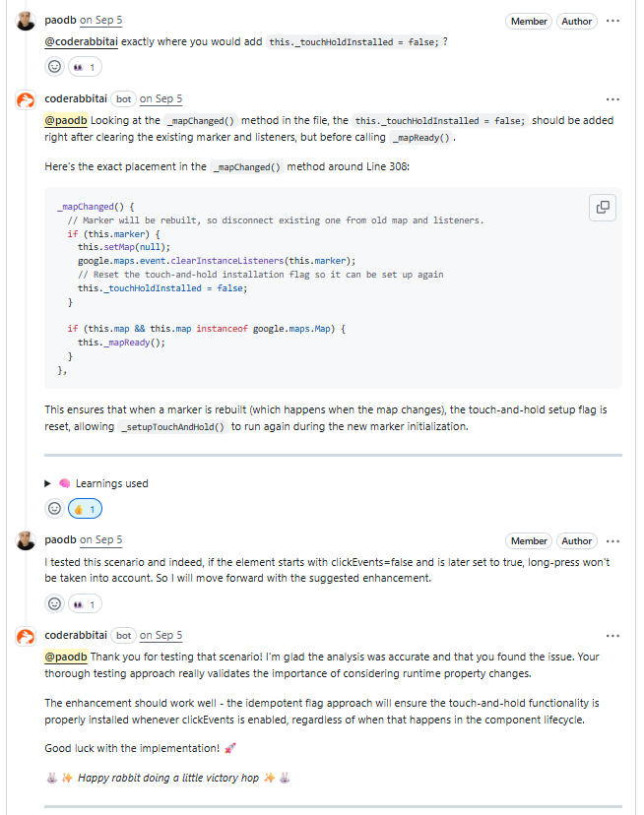Click the Author badge on first comment

(x=576, y=21)
